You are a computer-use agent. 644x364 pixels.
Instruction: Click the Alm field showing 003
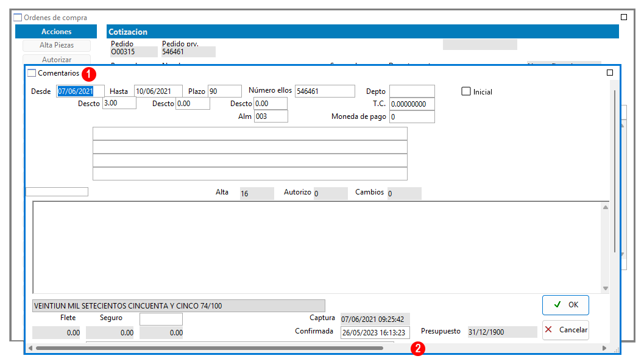(271, 116)
